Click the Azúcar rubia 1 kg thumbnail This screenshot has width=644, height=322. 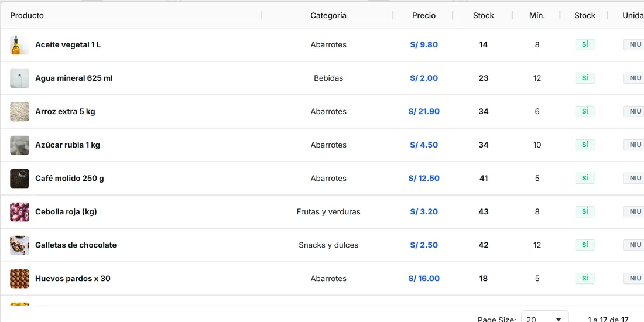tap(20, 145)
